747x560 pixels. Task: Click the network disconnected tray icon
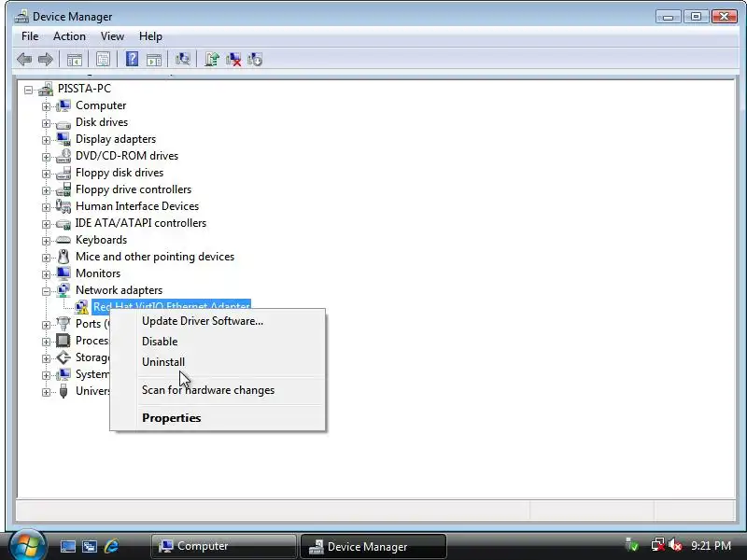(658, 545)
